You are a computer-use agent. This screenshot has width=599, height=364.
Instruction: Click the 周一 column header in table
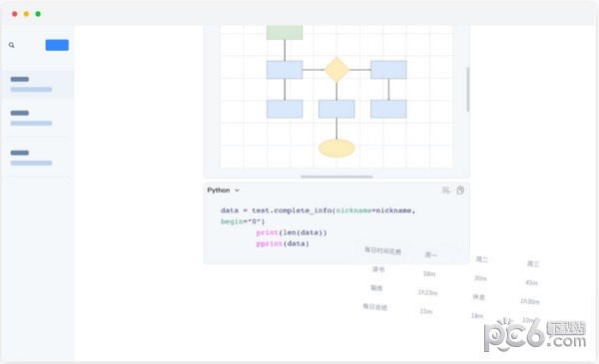(430, 255)
